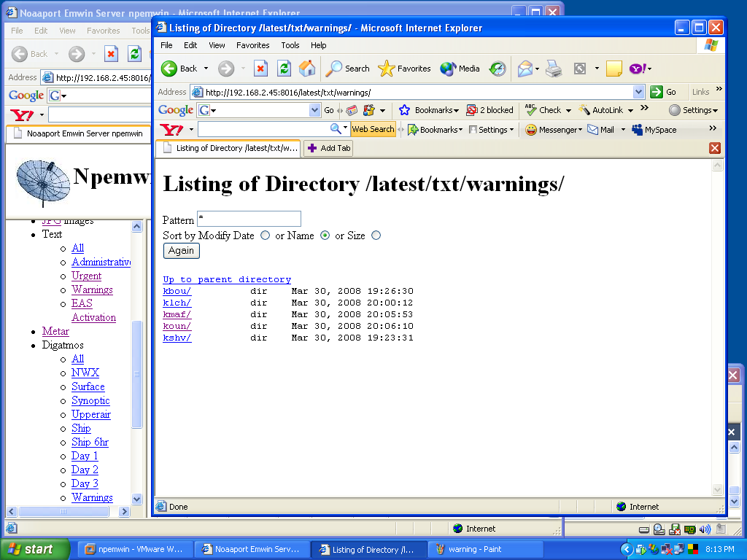Click the Mail envelope toolbar icon
747x560 pixels.
(525, 69)
